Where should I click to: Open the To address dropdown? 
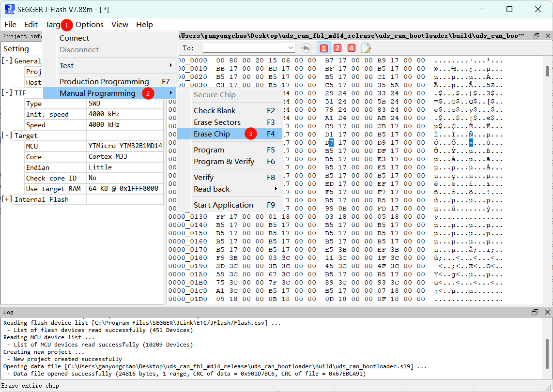point(291,48)
